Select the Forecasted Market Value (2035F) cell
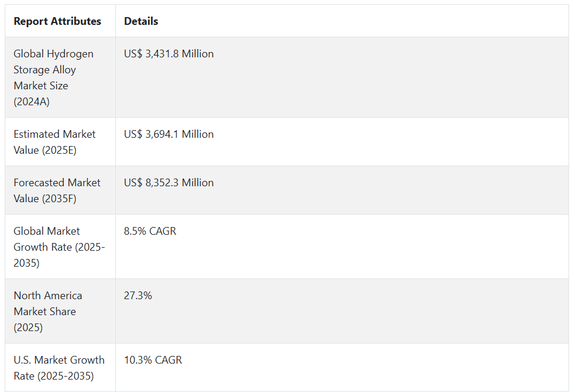572x392 pixels. (60, 190)
